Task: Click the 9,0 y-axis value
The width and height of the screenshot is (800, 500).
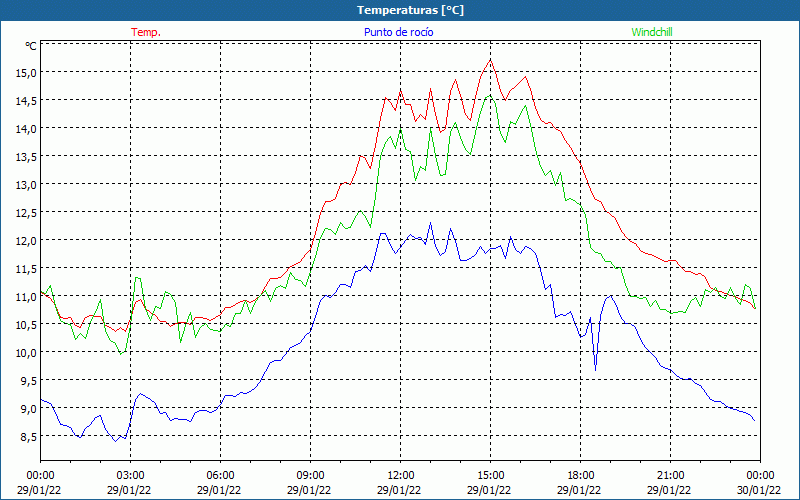Action: coord(27,409)
